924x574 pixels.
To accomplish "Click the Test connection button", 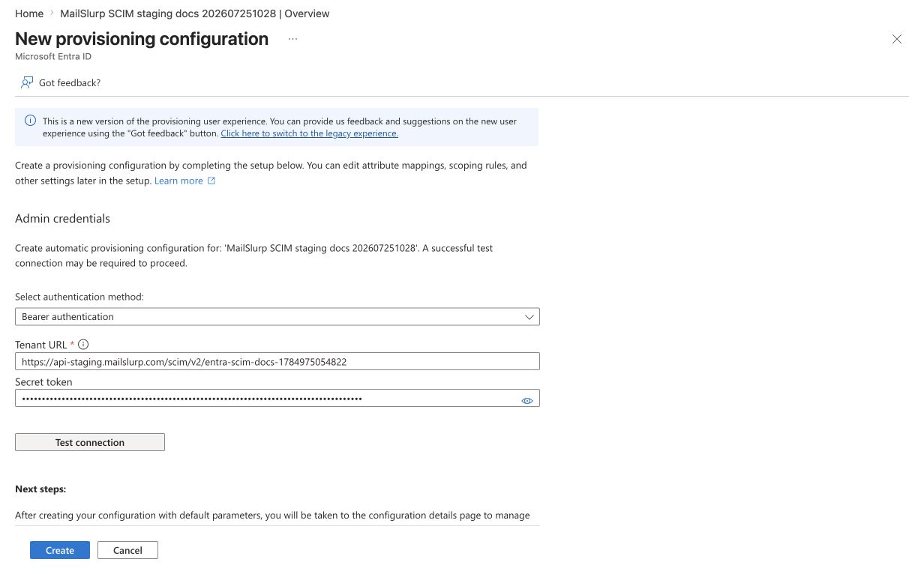I will point(90,442).
